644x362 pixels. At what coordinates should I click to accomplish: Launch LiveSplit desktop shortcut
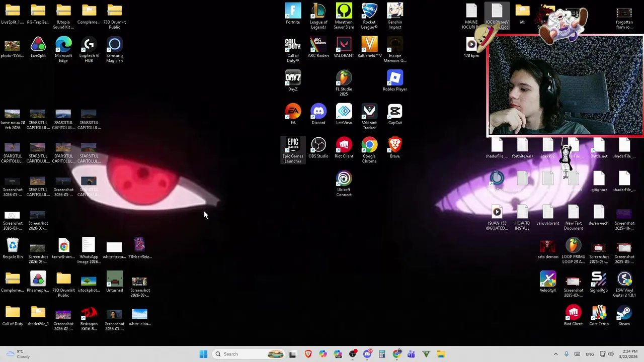tap(38, 47)
